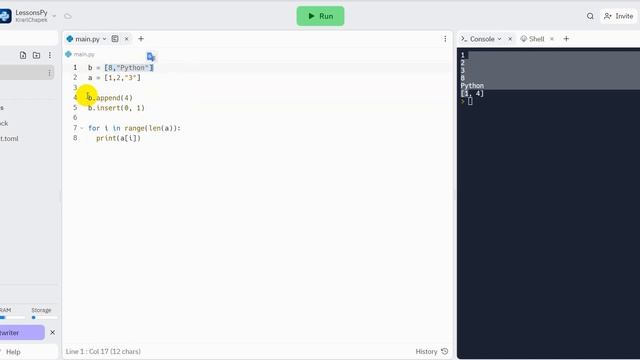Collapse the for loop on line 7

pos(82,128)
